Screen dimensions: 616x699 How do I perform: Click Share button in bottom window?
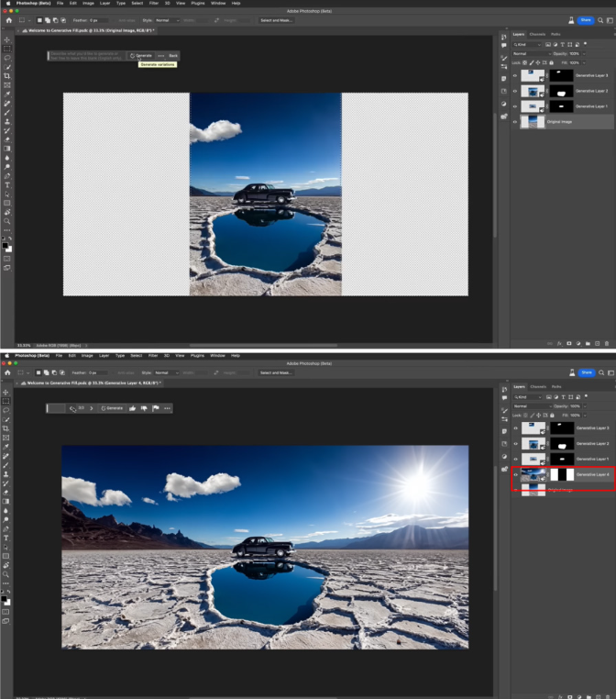click(587, 372)
